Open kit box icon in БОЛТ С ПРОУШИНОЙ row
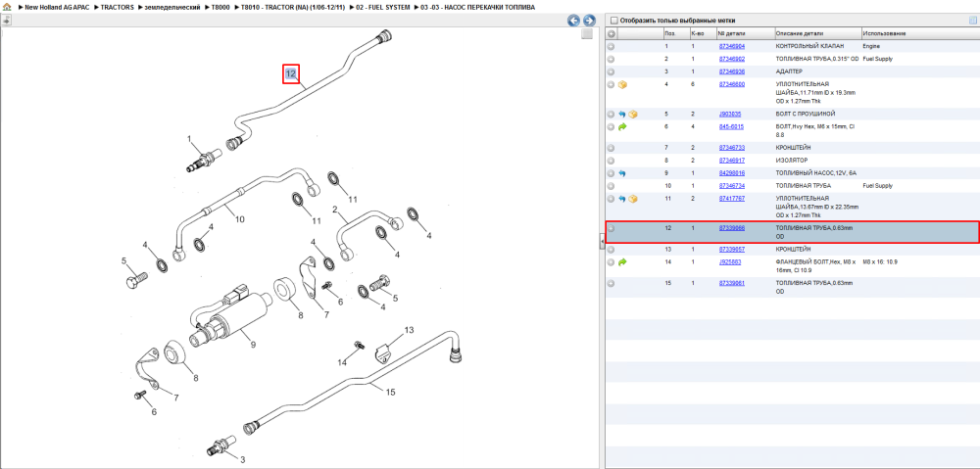980x469 pixels. tap(632, 115)
